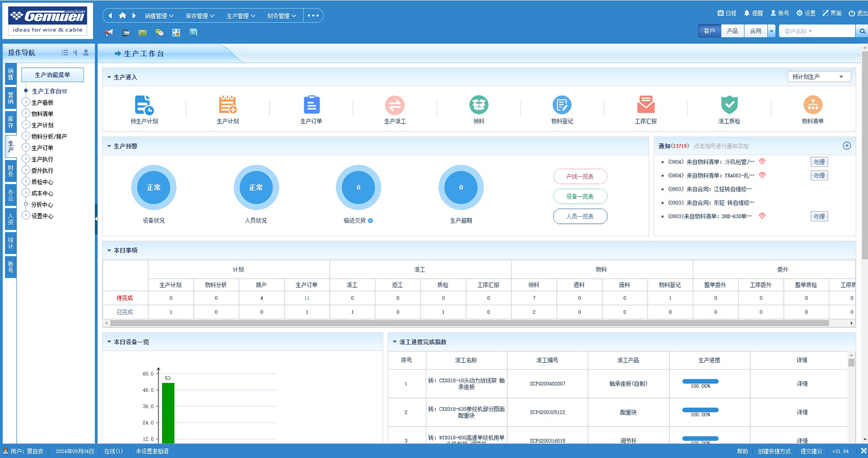Open the 预计划生产 dropdown

click(x=819, y=77)
